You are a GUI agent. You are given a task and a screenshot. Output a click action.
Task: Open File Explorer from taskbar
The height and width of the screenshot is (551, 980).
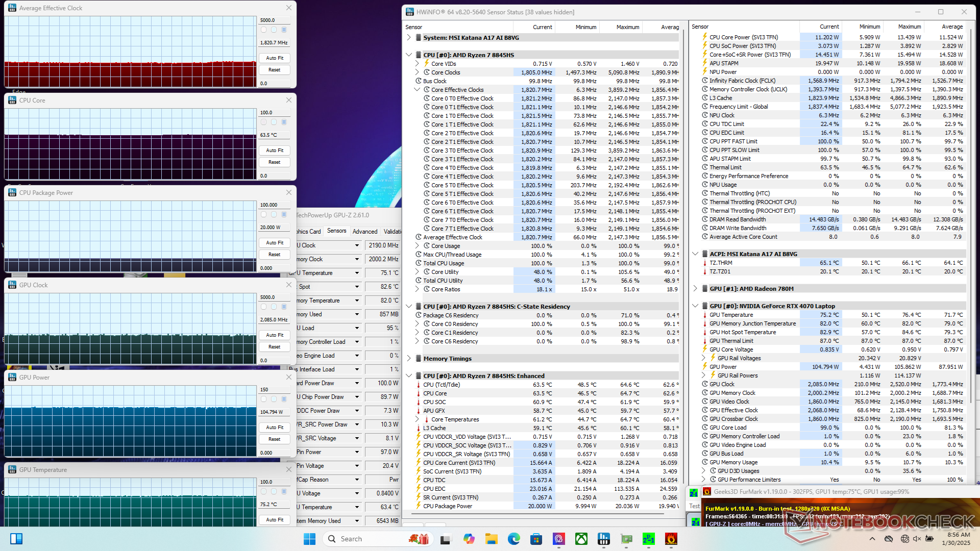pyautogui.click(x=491, y=539)
